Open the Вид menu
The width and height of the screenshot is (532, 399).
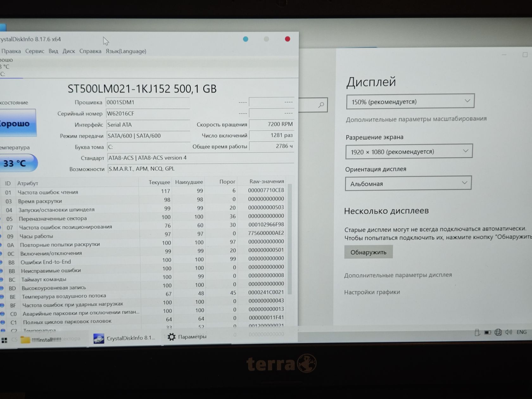53,51
